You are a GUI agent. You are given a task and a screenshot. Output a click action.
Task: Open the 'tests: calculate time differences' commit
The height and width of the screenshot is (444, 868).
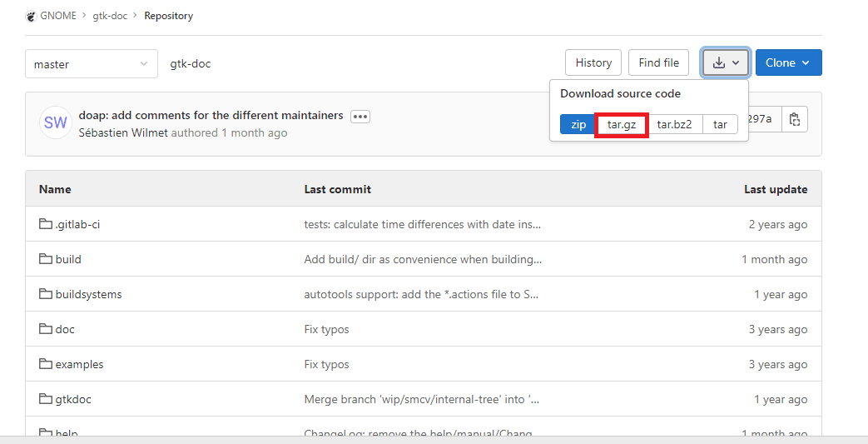click(x=423, y=224)
